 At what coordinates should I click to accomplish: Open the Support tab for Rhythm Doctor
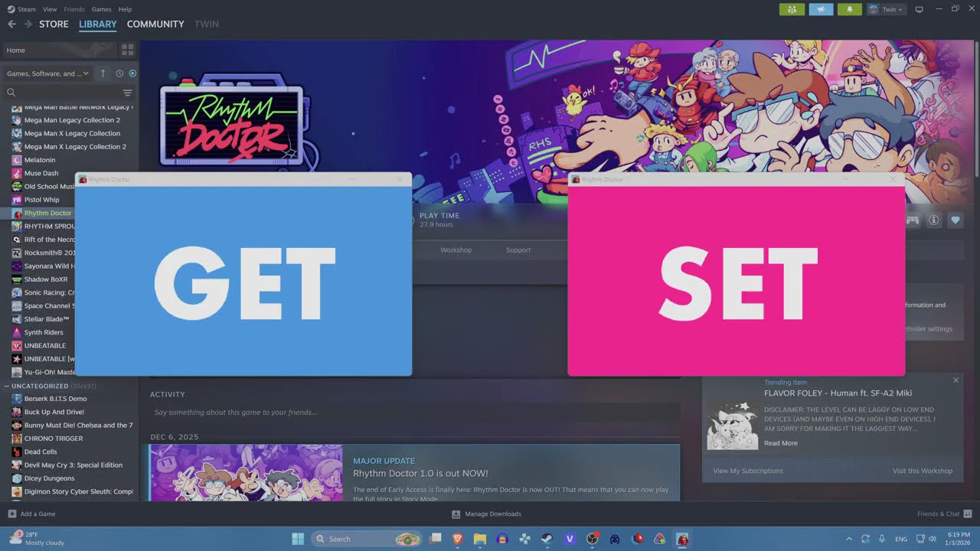tap(518, 250)
